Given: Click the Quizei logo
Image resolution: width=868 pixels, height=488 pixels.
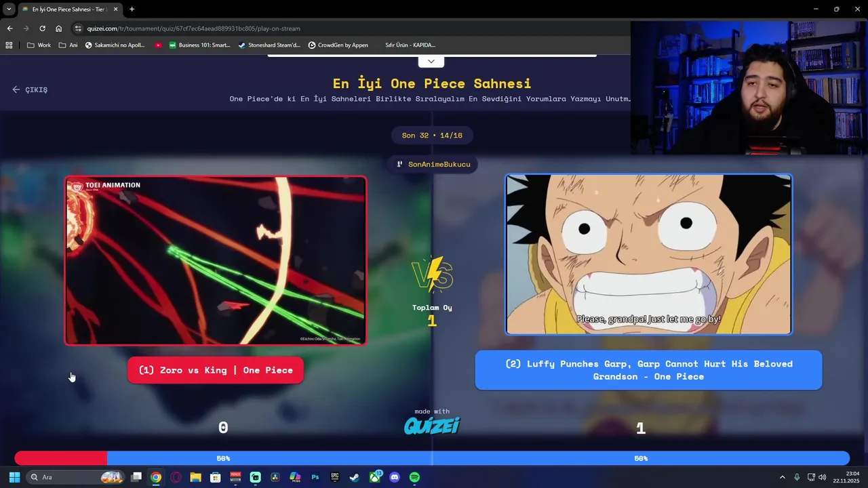Looking at the screenshot, I should click(432, 426).
